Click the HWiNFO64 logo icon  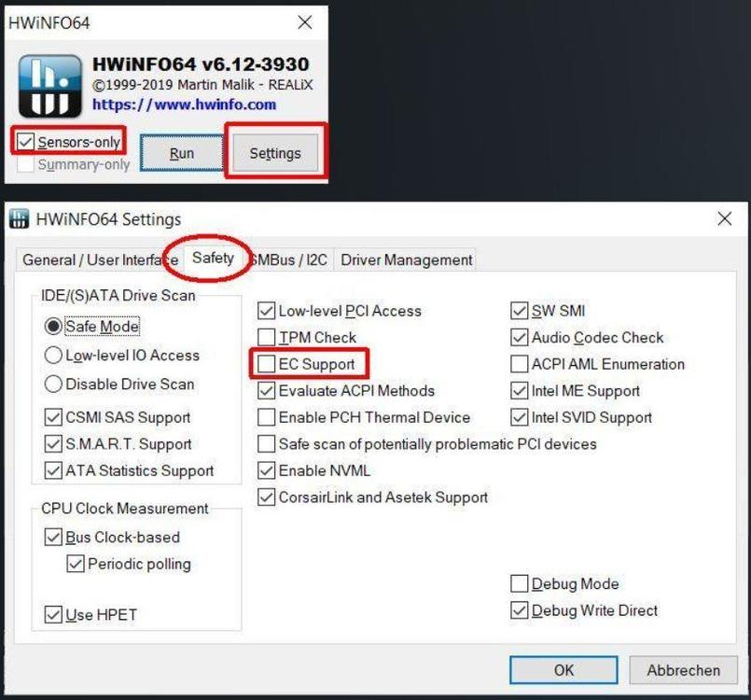tap(48, 84)
